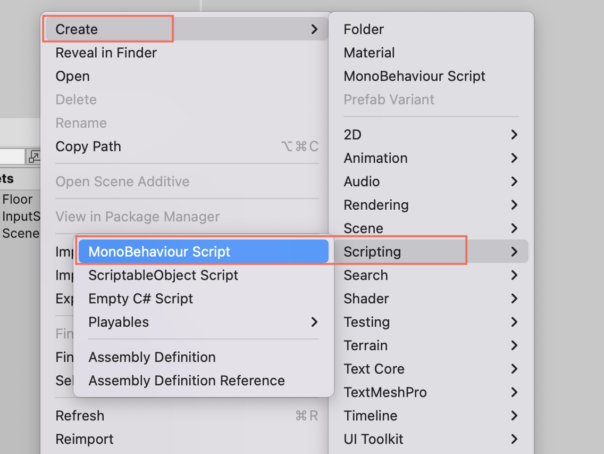Screen dimensions: 604x454
Task: Expand the Animation submenu
Action: click(x=431, y=158)
